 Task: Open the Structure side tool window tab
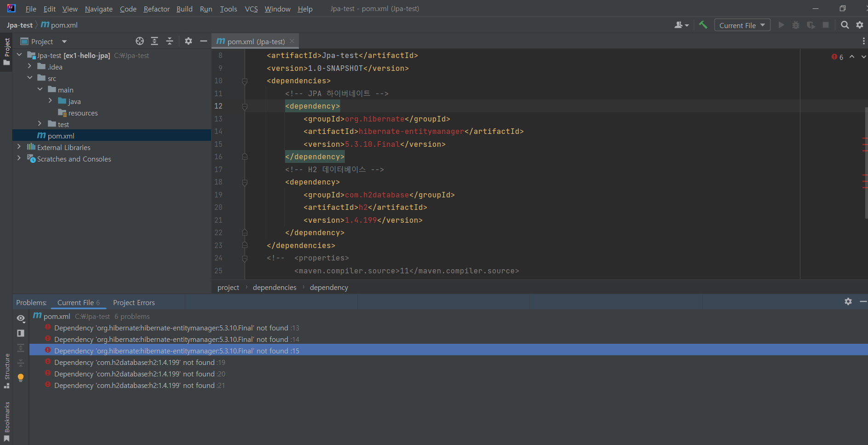pos(6,371)
